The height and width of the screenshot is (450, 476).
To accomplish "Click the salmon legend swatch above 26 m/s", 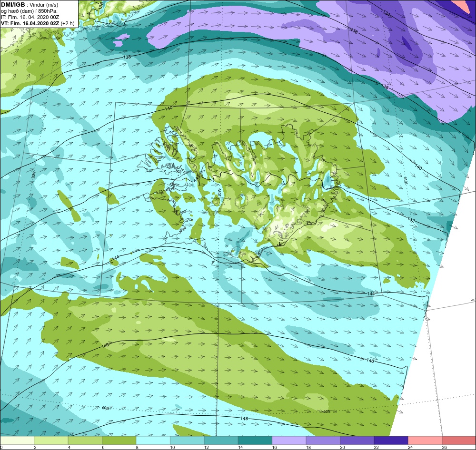I will coord(459,440).
